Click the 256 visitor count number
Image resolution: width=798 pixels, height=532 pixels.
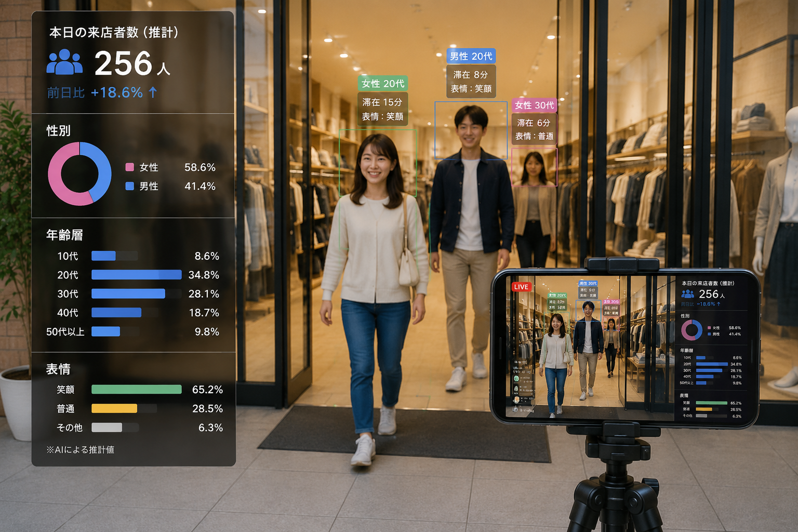click(x=123, y=63)
